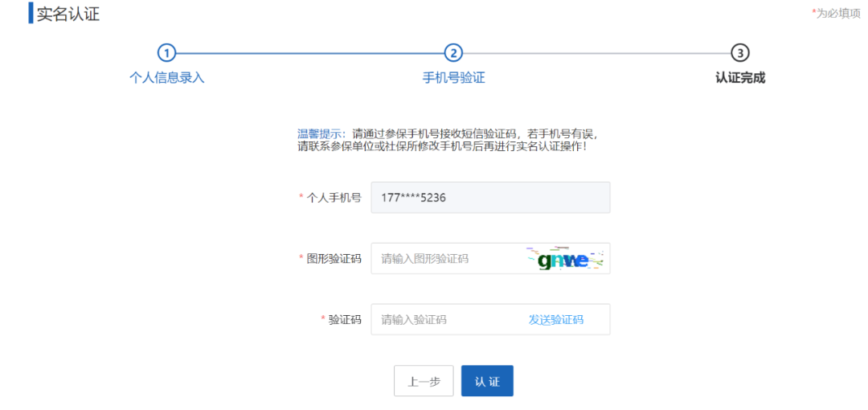
Task: Click the 温馨提示 label text
Action: 320,134
